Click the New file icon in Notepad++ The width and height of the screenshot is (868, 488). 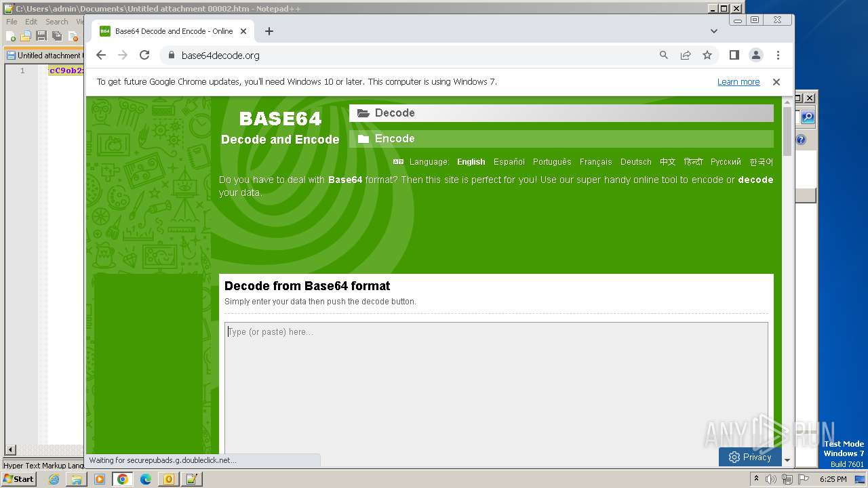pyautogui.click(x=11, y=36)
